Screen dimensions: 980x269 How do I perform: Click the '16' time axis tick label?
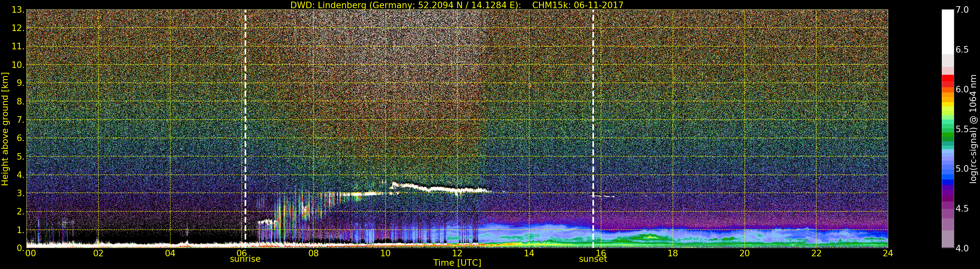tap(601, 253)
